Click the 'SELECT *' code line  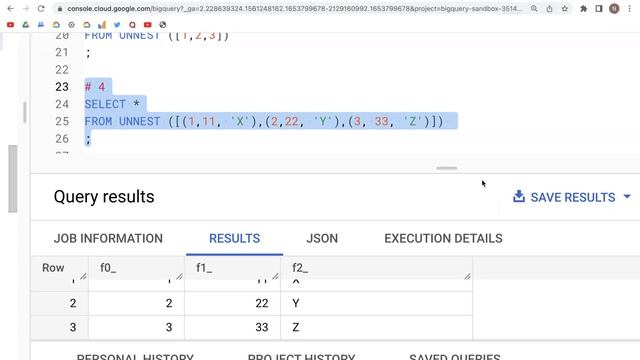(x=112, y=104)
